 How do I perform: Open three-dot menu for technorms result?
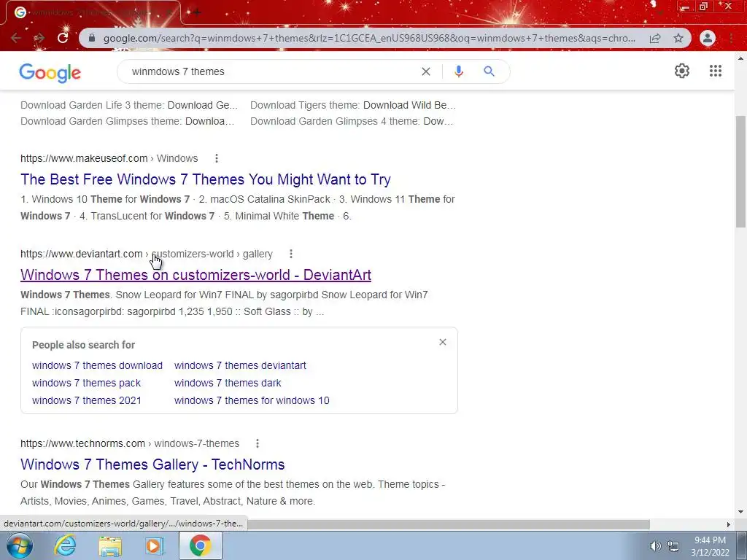click(x=258, y=443)
